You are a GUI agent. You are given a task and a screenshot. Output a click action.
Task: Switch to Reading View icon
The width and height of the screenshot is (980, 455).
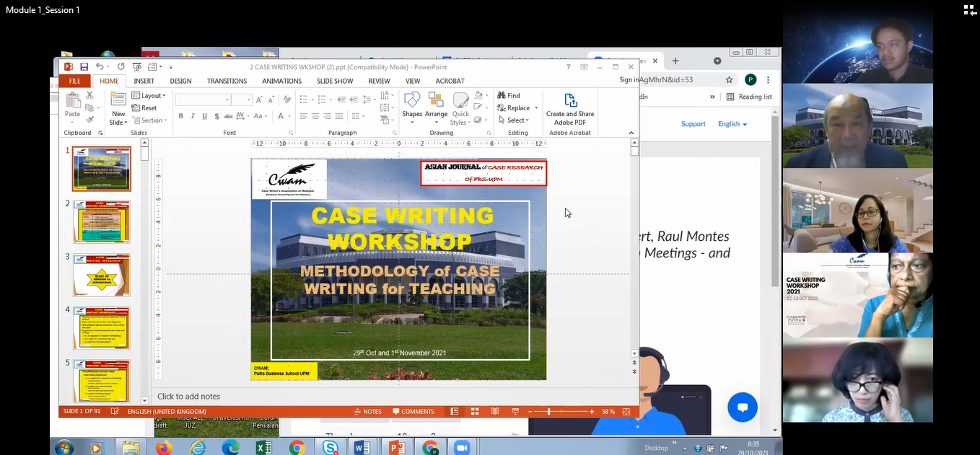(x=494, y=412)
